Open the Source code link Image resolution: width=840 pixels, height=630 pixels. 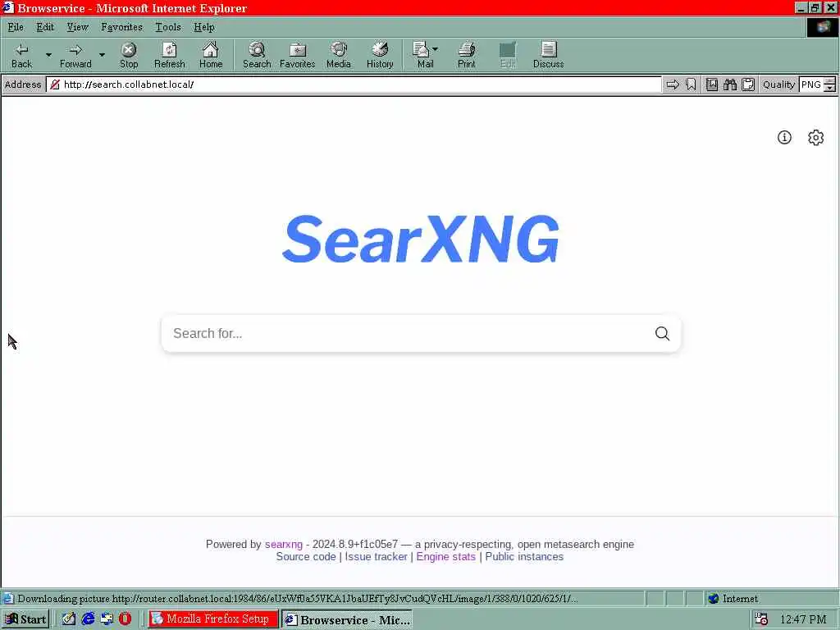[x=306, y=557]
